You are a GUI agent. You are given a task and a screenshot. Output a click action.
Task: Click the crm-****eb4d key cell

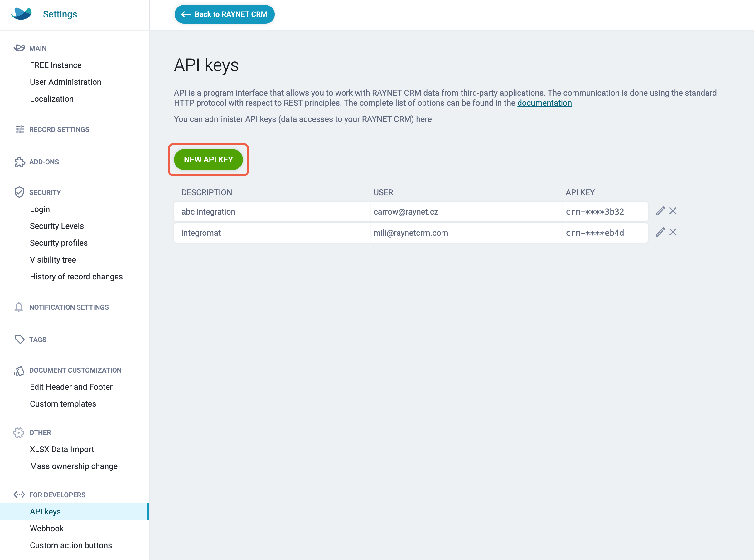coord(605,233)
